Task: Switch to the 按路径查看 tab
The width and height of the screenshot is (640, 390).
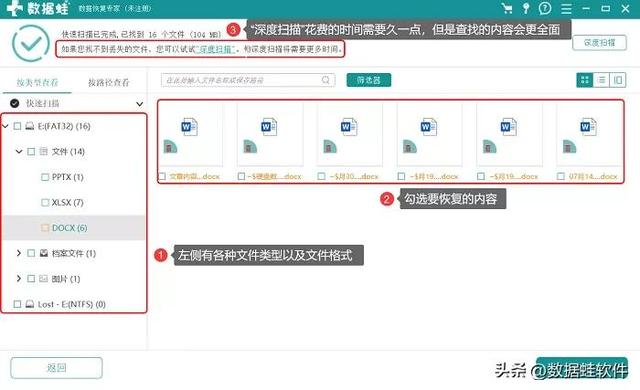Action: [x=109, y=83]
